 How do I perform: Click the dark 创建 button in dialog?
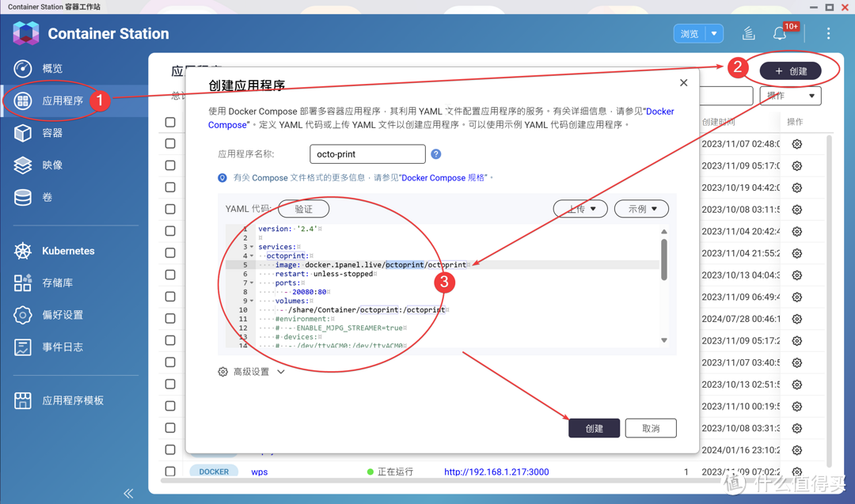click(x=594, y=428)
